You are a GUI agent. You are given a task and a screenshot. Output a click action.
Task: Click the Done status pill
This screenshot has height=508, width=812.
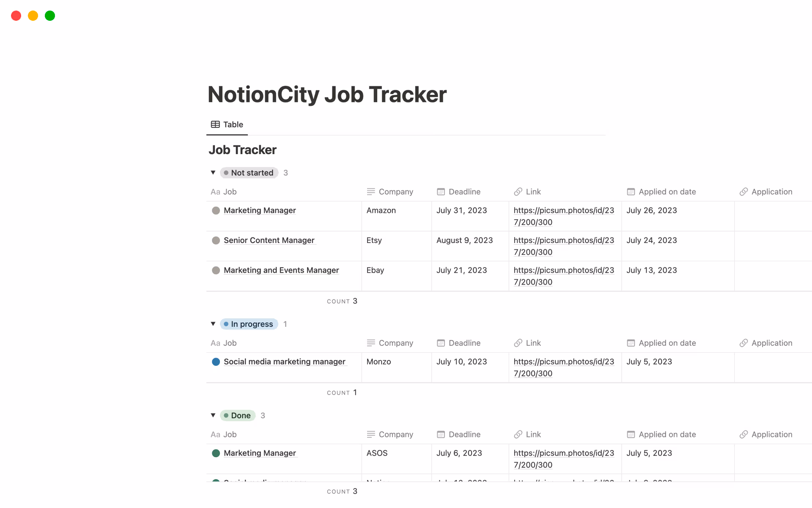[238, 415]
